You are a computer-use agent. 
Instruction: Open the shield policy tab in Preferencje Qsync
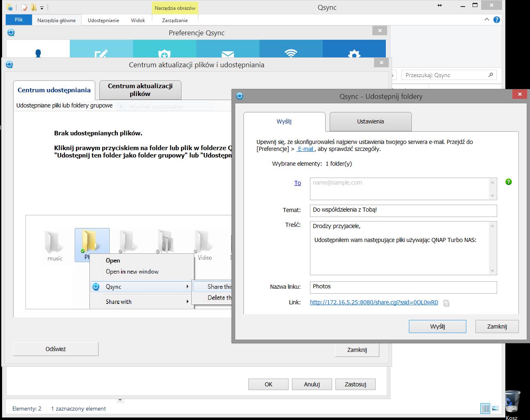pyautogui.click(x=165, y=49)
